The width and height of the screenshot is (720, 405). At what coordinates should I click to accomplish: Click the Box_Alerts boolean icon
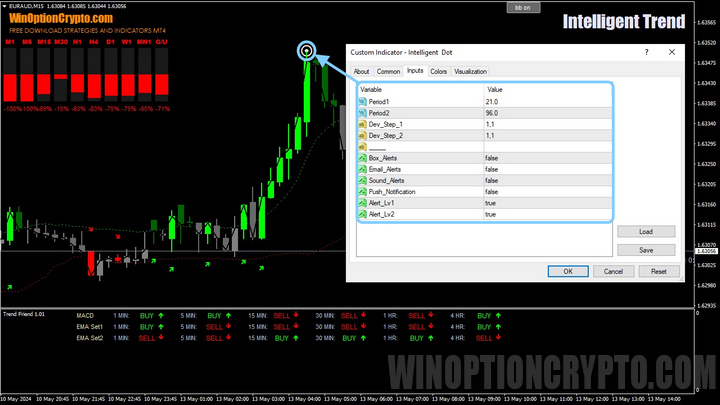(364, 158)
